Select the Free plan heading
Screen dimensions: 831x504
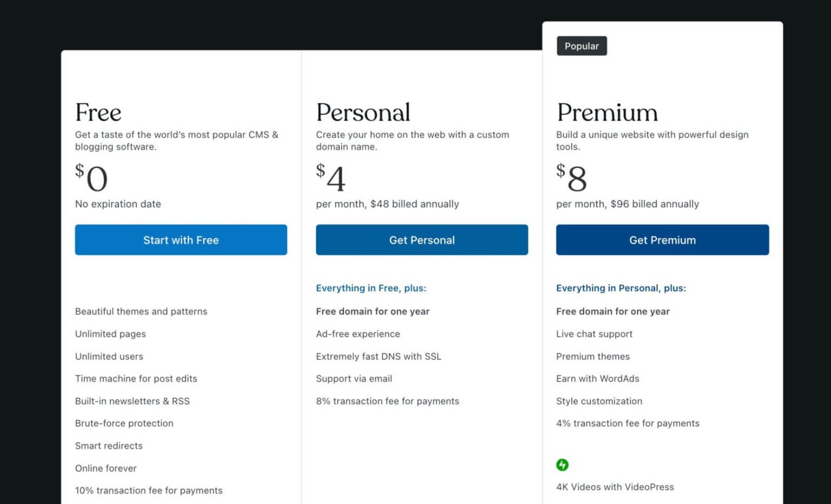[98, 112]
